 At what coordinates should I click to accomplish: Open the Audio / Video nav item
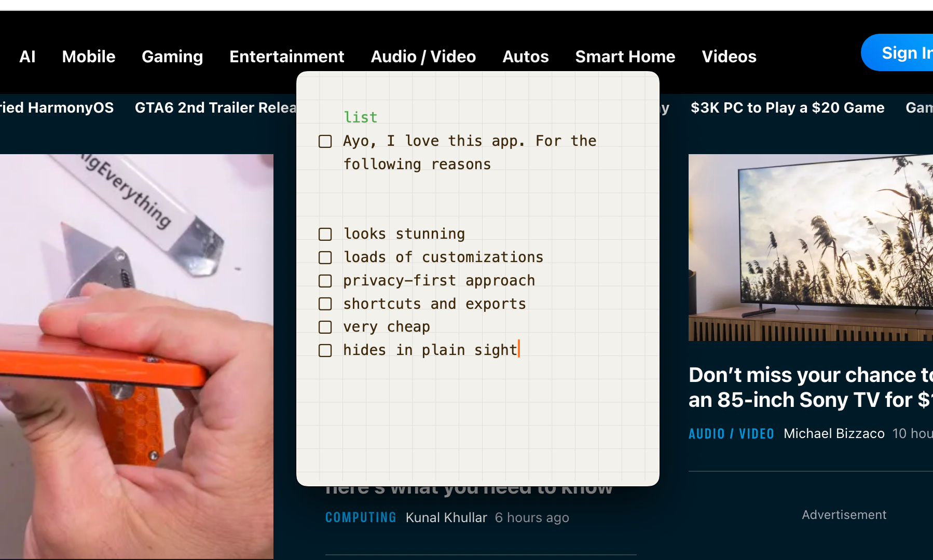[x=423, y=57]
